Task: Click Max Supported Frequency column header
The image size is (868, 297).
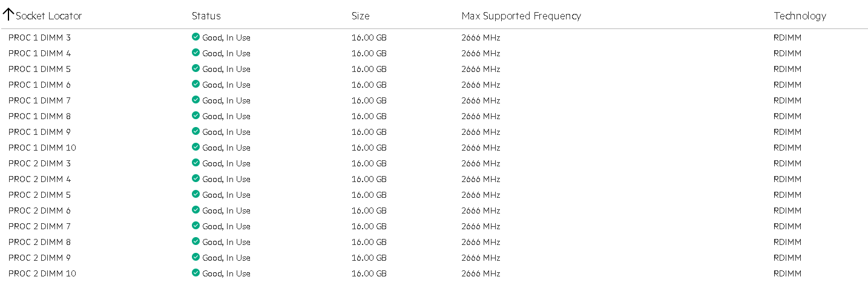Action: point(521,16)
